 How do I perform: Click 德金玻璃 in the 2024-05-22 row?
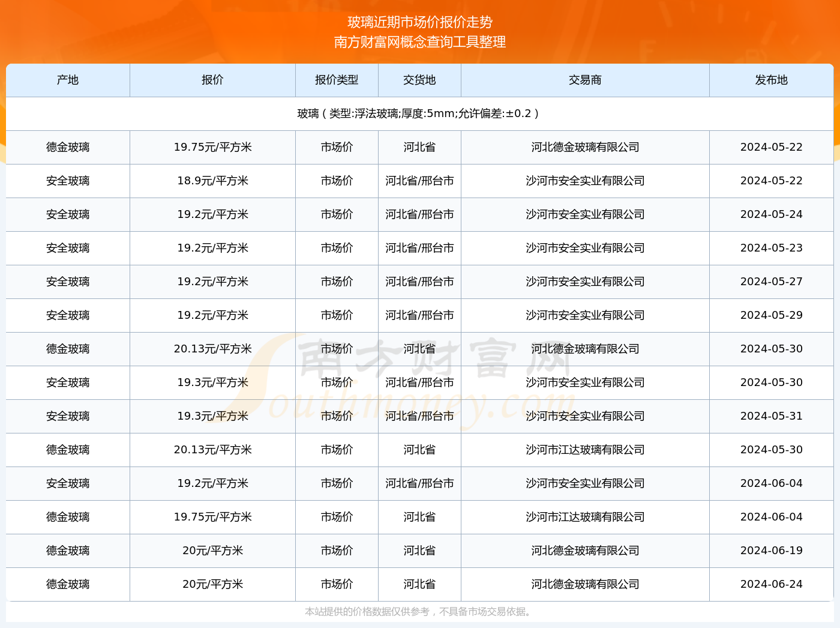click(68, 147)
